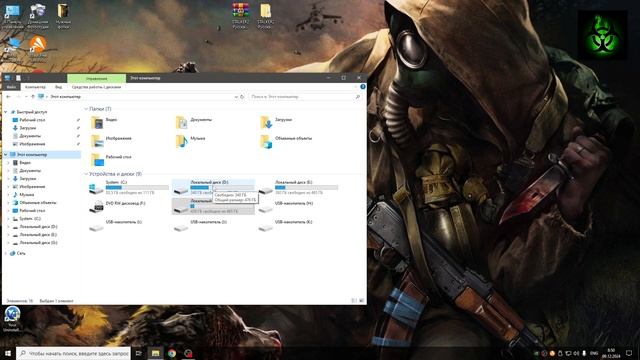Collapse the Быстрый доступ tree node
Image resolution: width=640 pixels, height=360 pixels.
(6, 112)
